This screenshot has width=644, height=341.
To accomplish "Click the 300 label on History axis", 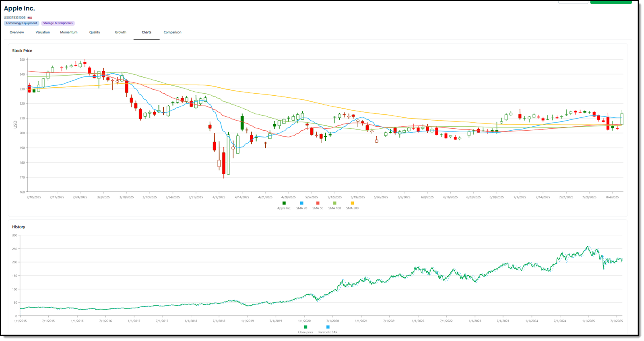I will [x=15, y=235].
